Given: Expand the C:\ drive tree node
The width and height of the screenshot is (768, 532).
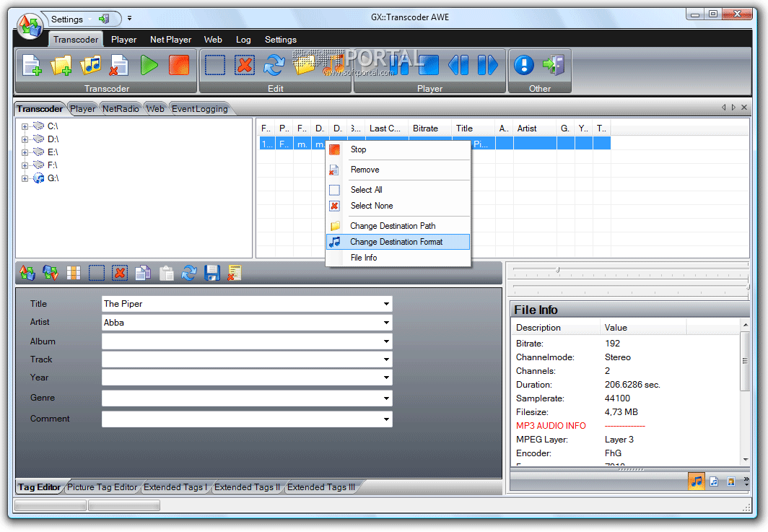Looking at the screenshot, I should 25,126.
